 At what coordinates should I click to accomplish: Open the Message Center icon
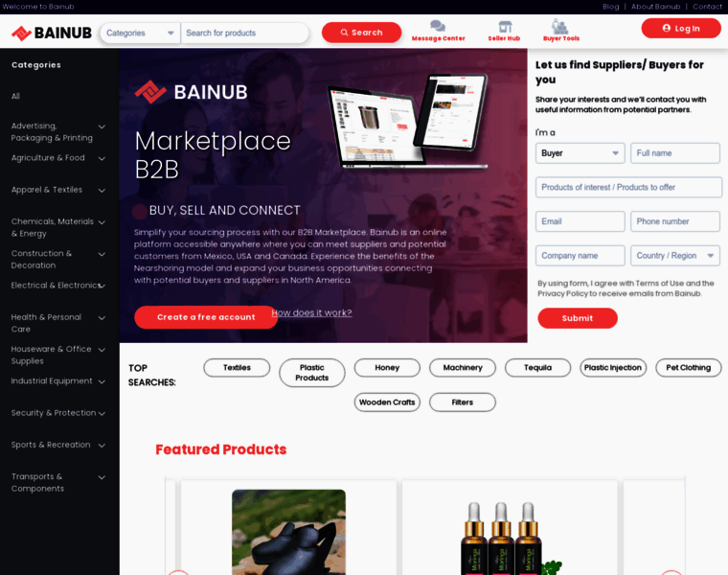point(438,31)
